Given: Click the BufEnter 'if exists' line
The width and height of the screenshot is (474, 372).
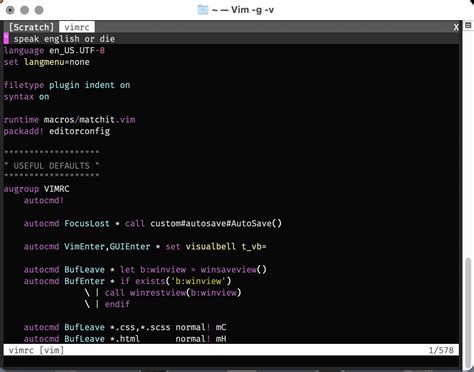Looking at the screenshot, I should 127,281.
